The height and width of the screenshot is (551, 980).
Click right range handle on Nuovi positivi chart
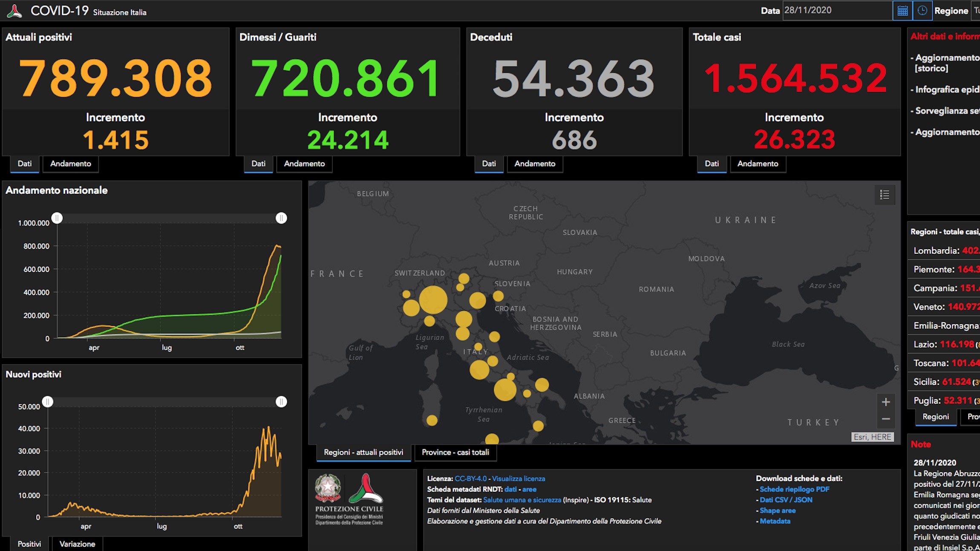(281, 402)
